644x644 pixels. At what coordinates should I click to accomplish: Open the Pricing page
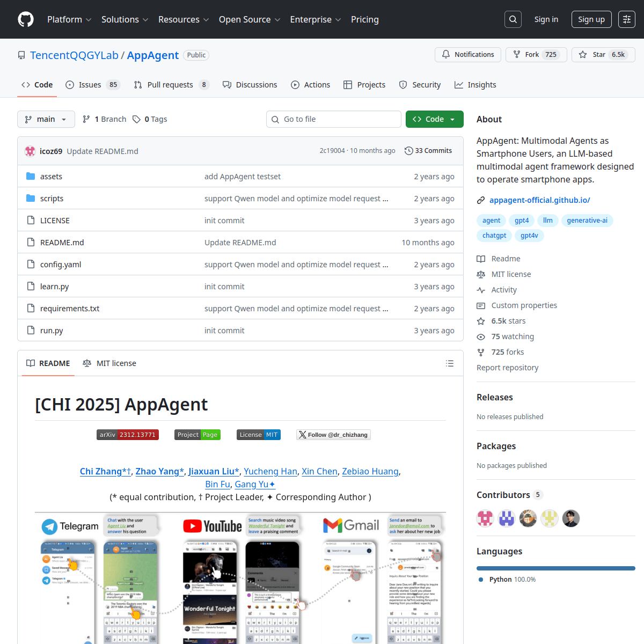365,19
